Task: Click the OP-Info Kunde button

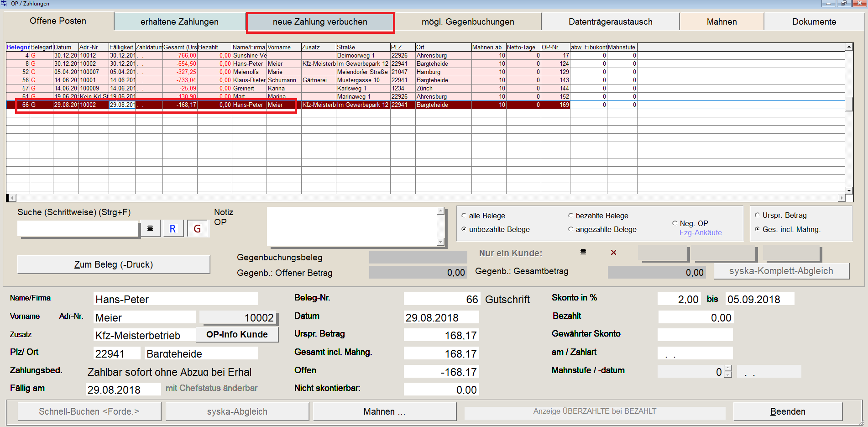Action: pyautogui.click(x=237, y=334)
